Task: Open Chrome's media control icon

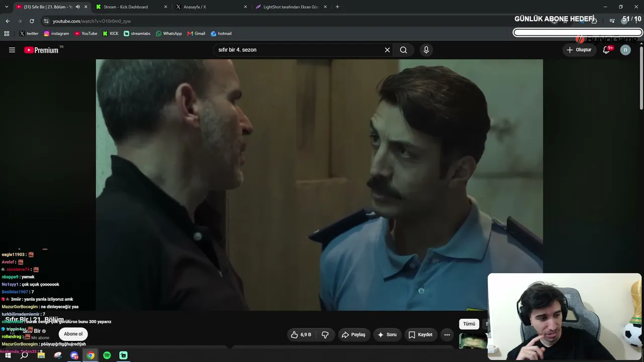Action: click(x=612, y=21)
